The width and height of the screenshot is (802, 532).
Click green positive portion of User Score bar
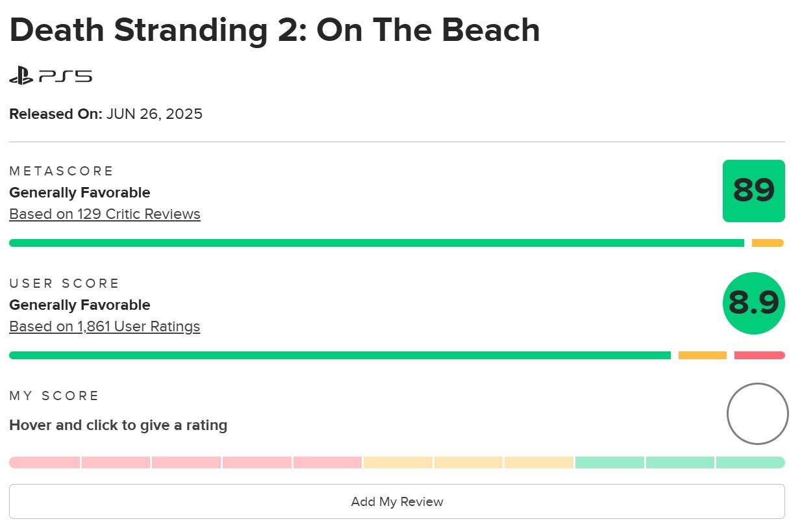(x=340, y=355)
